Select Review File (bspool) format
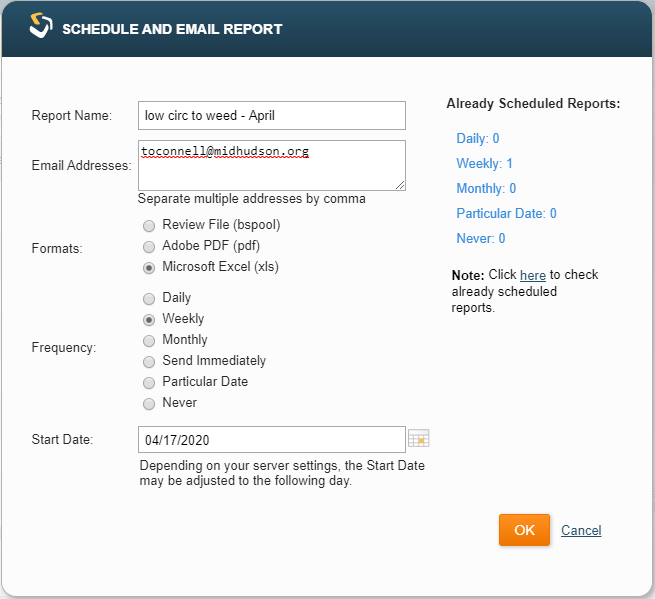The height and width of the screenshot is (599, 655). point(149,226)
